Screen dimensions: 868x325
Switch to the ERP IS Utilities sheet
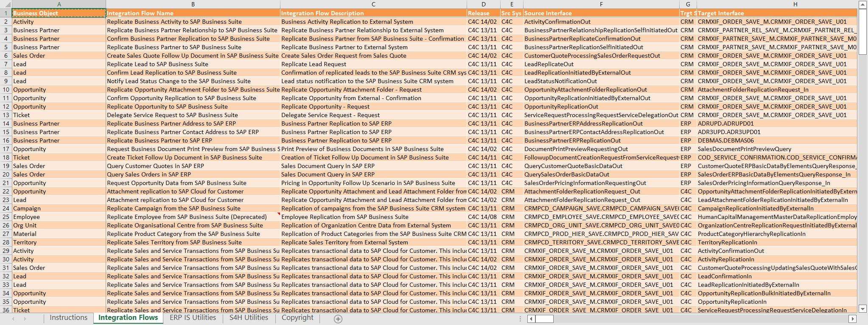[x=193, y=318]
